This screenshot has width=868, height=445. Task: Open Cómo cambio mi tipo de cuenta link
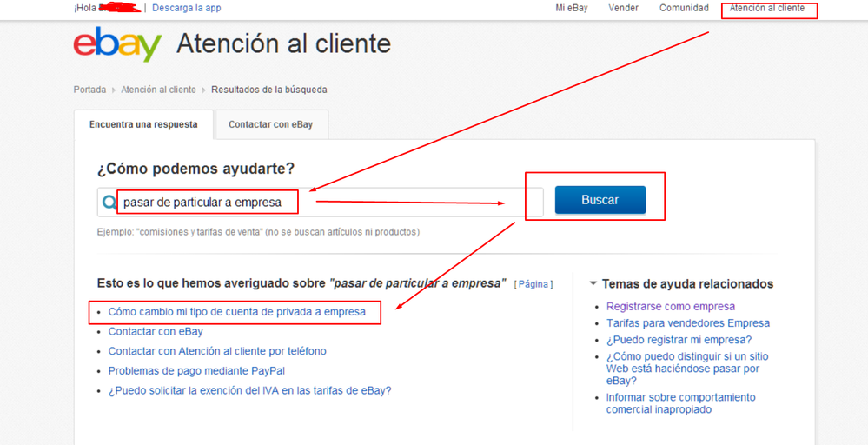[236, 311]
